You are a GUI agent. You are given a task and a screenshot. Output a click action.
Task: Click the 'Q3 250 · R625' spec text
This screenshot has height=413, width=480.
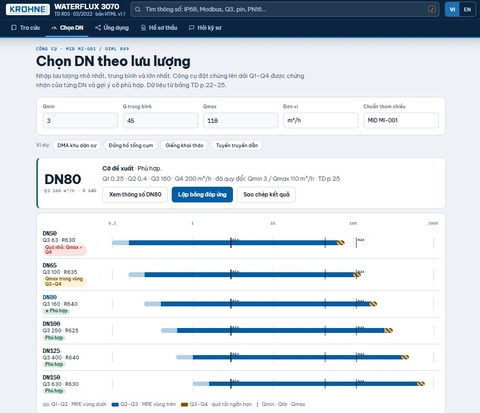(x=61, y=330)
